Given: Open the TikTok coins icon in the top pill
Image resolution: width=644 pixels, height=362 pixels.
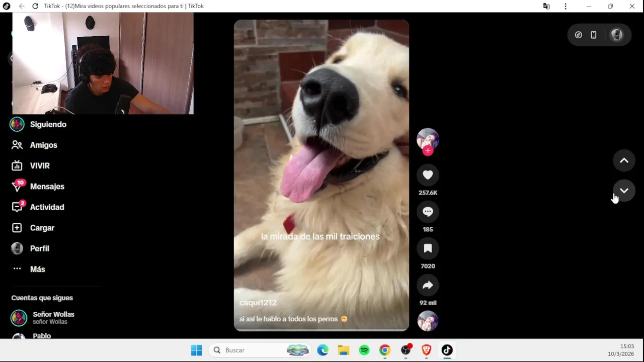Looking at the screenshot, I should (x=579, y=35).
